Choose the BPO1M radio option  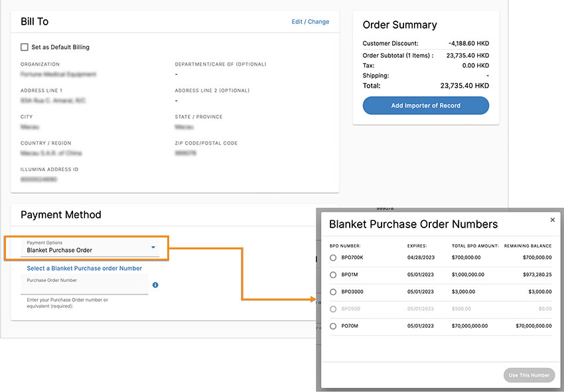[x=333, y=275]
